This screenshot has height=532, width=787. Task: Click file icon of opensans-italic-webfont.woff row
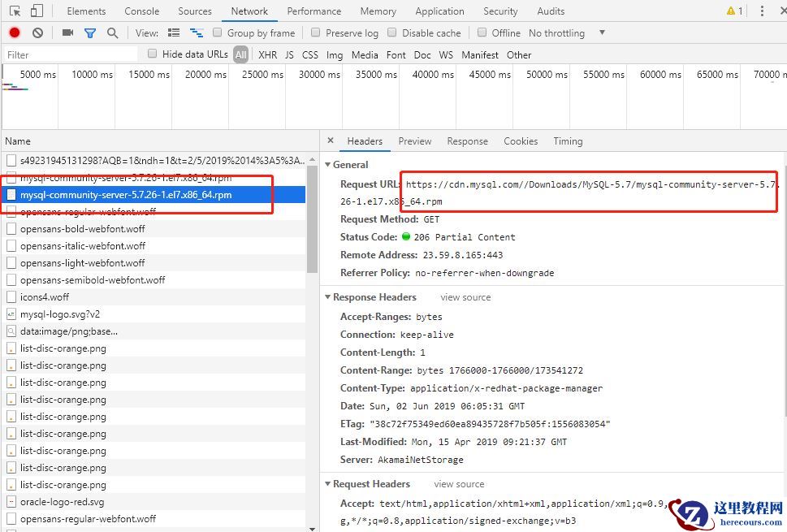11,246
